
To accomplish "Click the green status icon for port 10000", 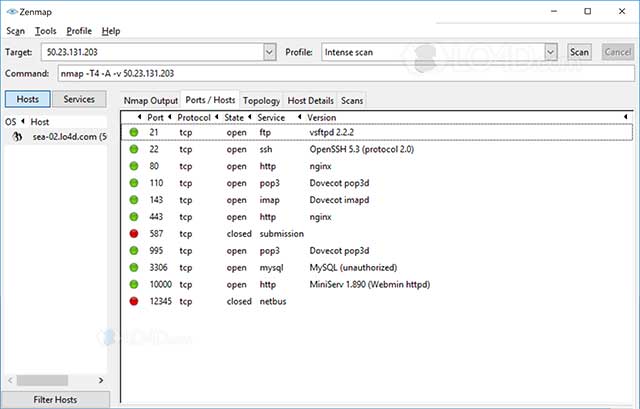I will point(133,285).
